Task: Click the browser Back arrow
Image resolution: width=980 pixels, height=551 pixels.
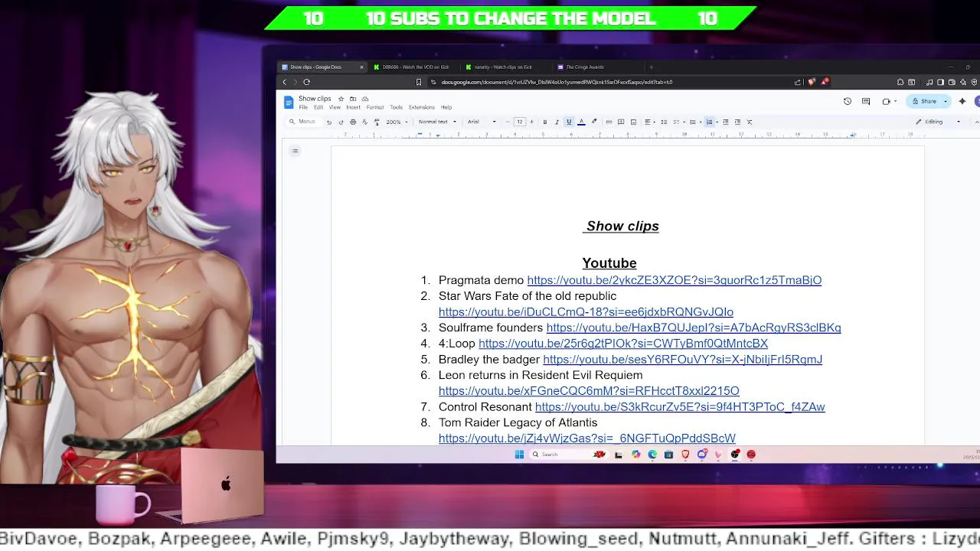Action: tap(285, 82)
